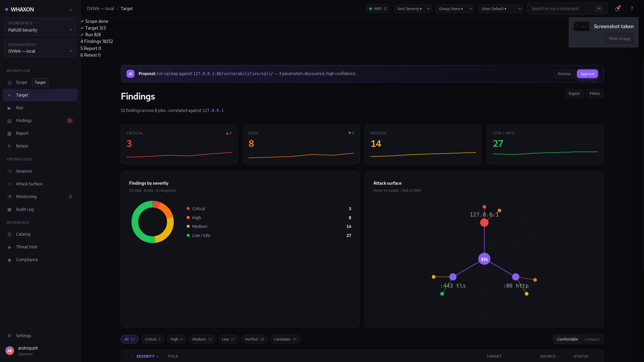Click the Audit Log icon
The height and width of the screenshot is (362, 644).
(x=9, y=209)
